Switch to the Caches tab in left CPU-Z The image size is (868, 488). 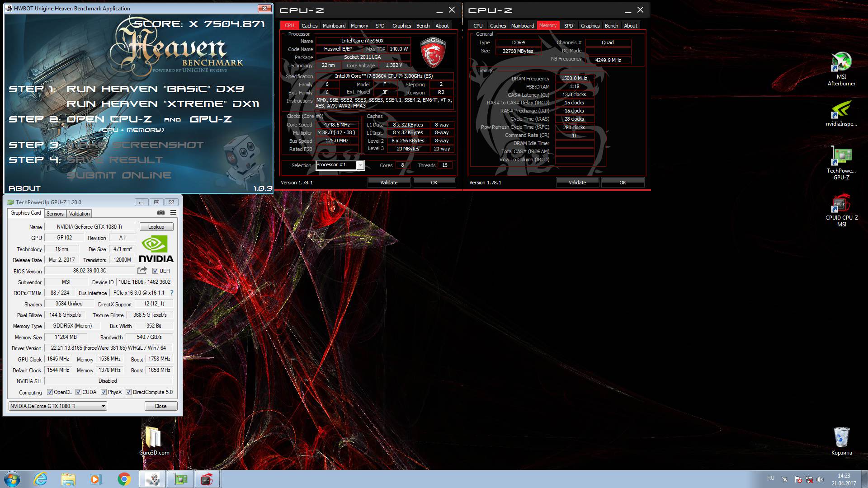309,26
